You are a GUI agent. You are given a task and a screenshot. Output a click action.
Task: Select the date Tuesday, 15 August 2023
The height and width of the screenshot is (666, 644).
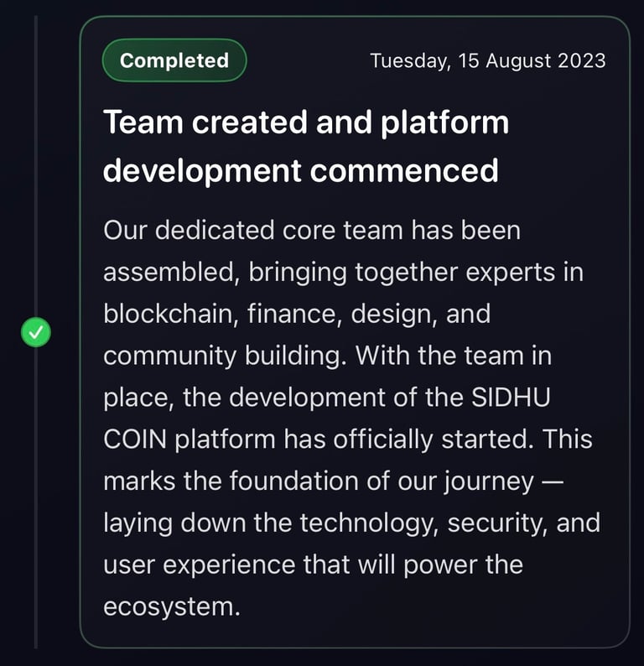tap(488, 60)
